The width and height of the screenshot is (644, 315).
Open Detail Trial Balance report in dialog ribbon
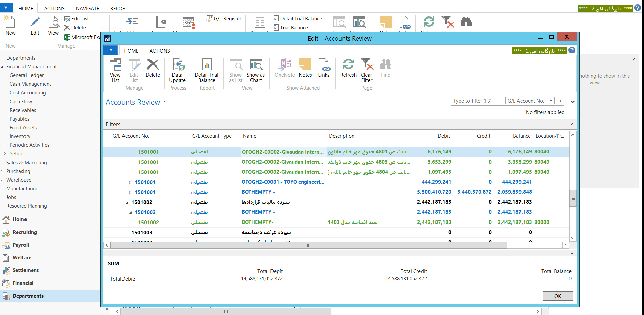click(207, 70)
